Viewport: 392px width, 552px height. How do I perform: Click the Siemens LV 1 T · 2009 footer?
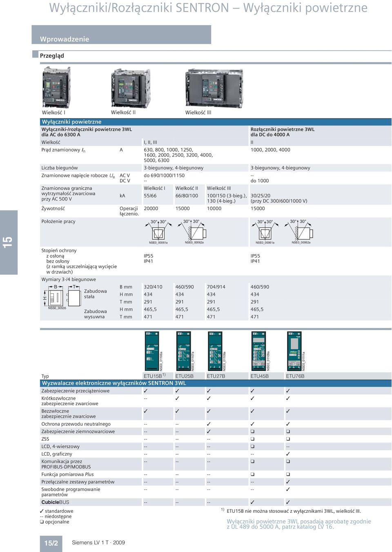(98, 543)
